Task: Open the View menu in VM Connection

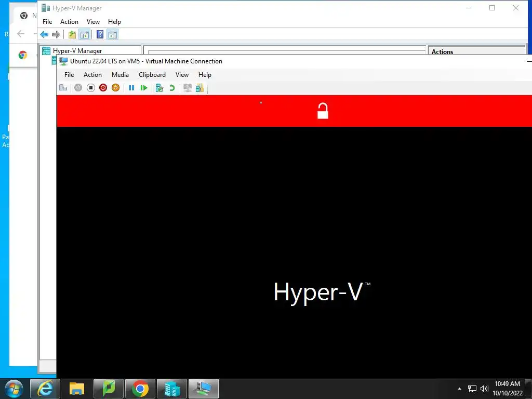Action: click(182, 75)
